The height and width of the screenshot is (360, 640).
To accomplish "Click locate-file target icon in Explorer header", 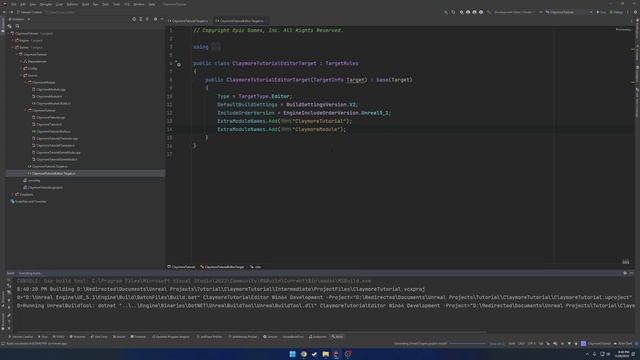I will (134, 19).
